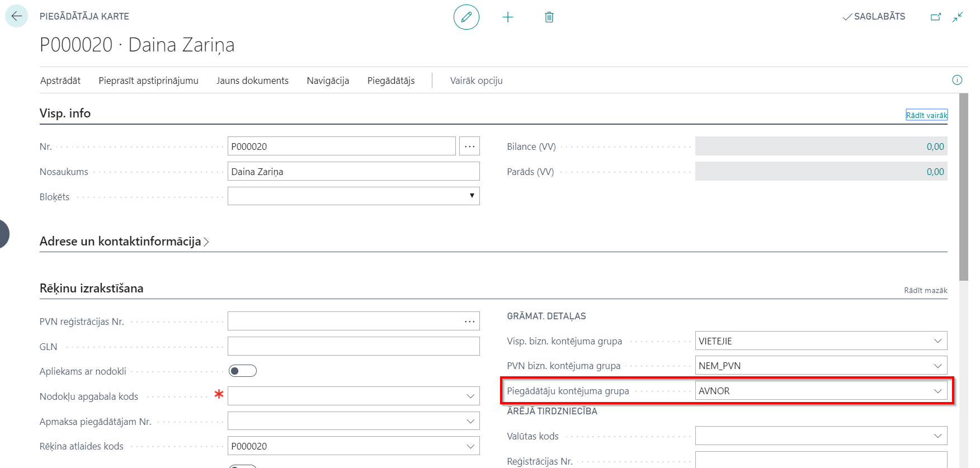The width and height of the screenshot is (980, 468).
Task: Click the SAGLABĀTS status indicator
Action: (x=874, y=17)
